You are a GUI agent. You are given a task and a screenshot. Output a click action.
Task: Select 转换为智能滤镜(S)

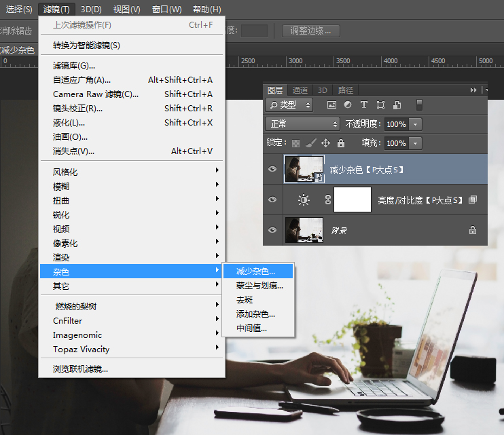tap(131, 45)
